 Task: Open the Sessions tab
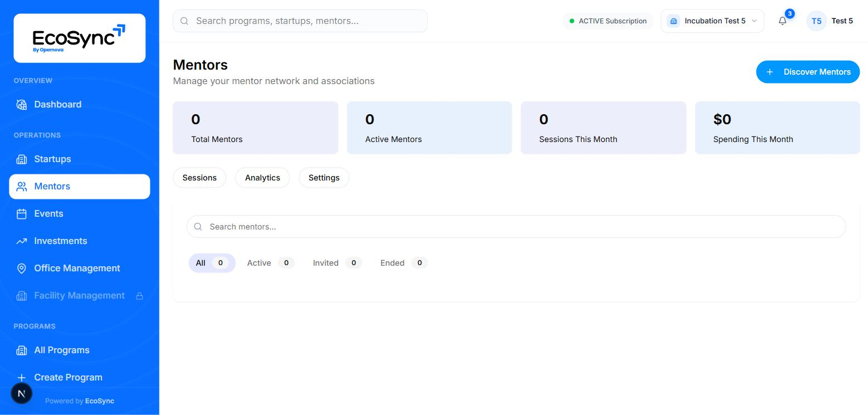199,178
